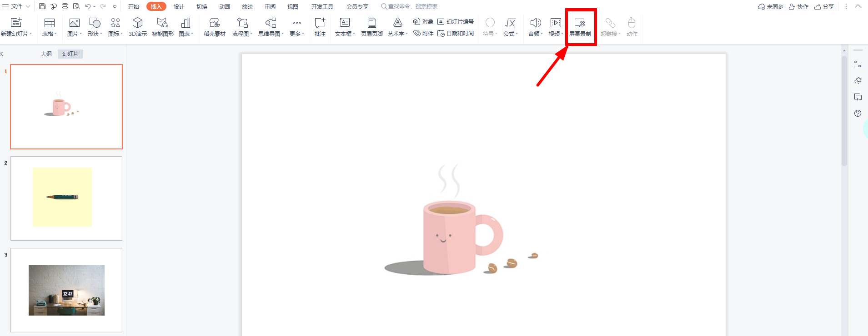This screenshot has width=868, height=336.
Task: Open 页眉页脚 header and footer settings
Action: click(372, 27)
